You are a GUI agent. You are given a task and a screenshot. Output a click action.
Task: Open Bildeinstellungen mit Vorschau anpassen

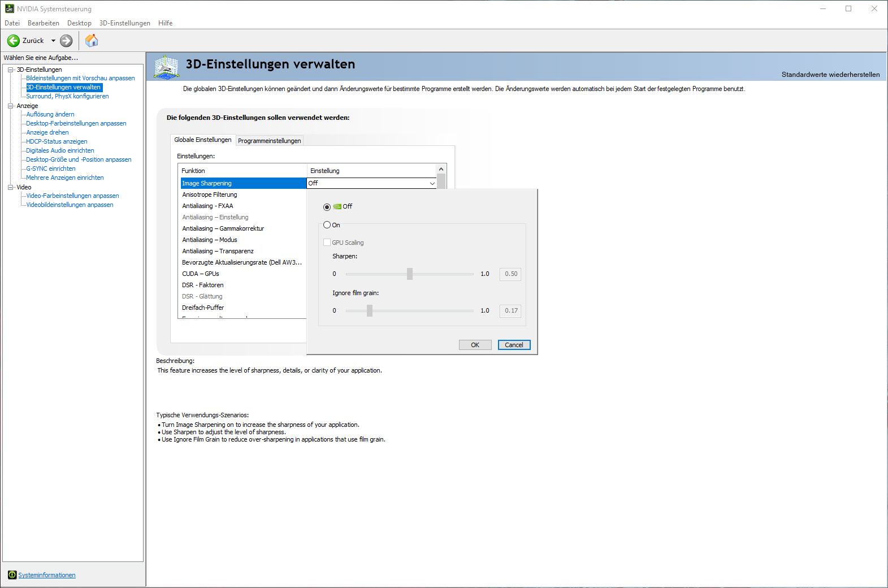pyautogui.click(x=80, y=78)
